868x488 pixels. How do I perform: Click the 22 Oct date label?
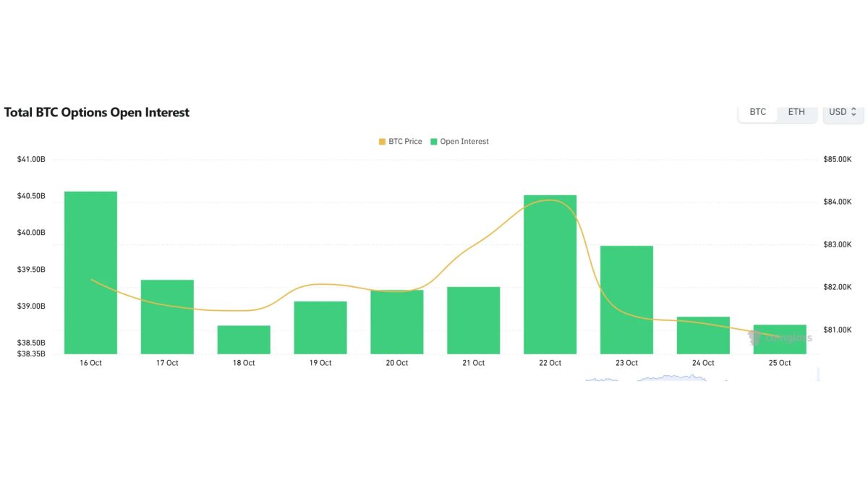tap(550, 363)
